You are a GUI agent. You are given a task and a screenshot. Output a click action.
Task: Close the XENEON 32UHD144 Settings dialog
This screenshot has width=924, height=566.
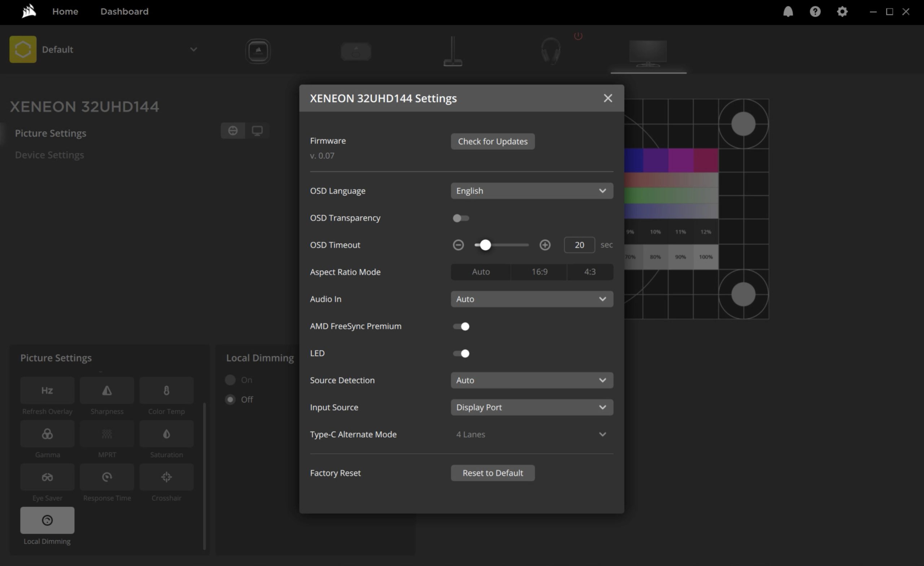pyautogui.click(x=607, y=98)
